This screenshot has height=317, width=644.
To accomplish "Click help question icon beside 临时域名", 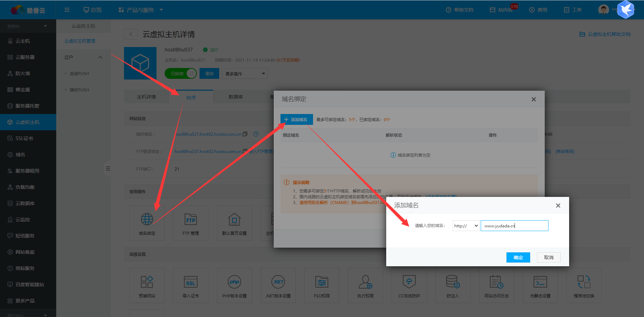I will [x=256, y=134].
